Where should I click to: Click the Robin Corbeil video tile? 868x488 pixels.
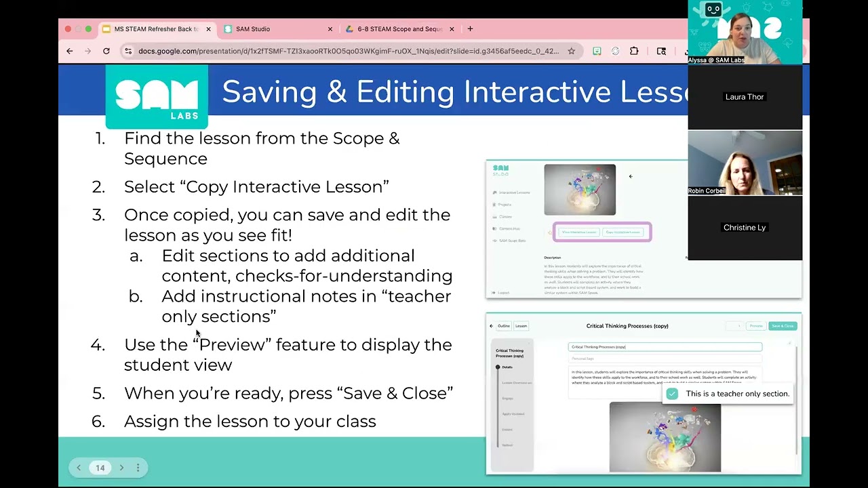pos(745,163)
